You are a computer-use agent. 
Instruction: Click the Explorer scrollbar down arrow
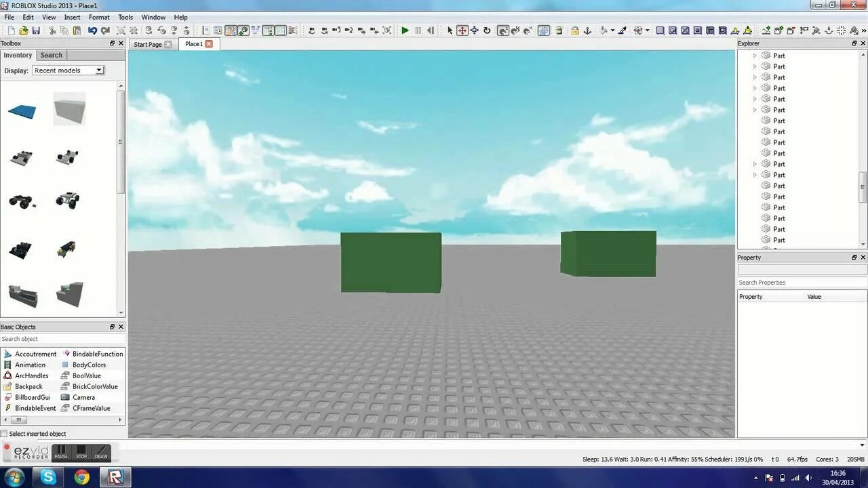tap(863, 245)
